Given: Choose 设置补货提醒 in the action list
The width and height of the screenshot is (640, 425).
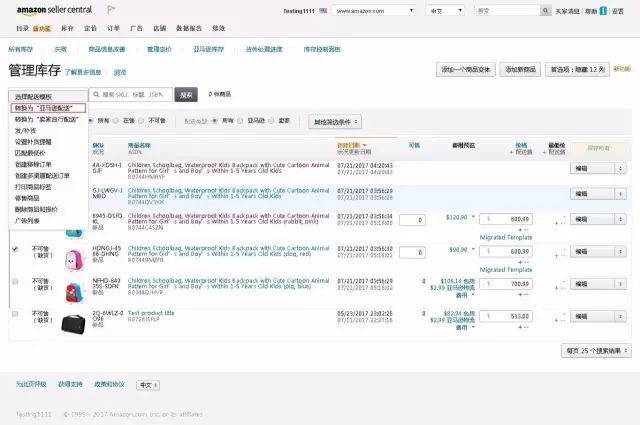Looking at the screenshot, I should (x=33, y=142).
